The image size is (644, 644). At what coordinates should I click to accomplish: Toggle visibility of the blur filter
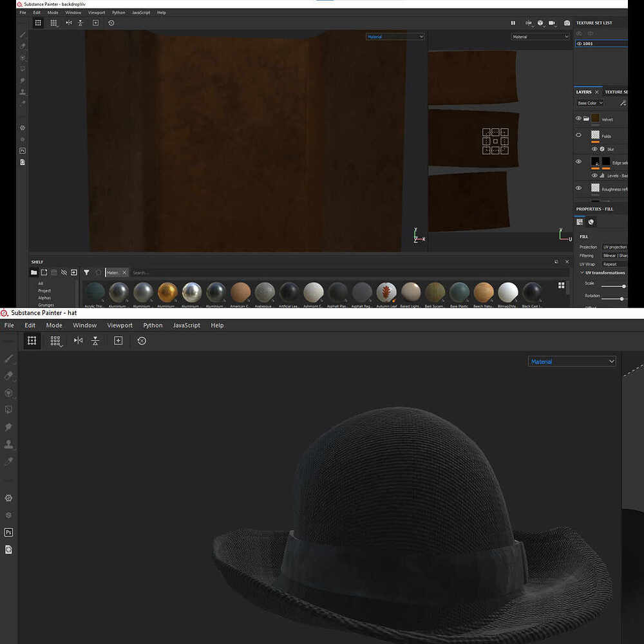point(594,149)
